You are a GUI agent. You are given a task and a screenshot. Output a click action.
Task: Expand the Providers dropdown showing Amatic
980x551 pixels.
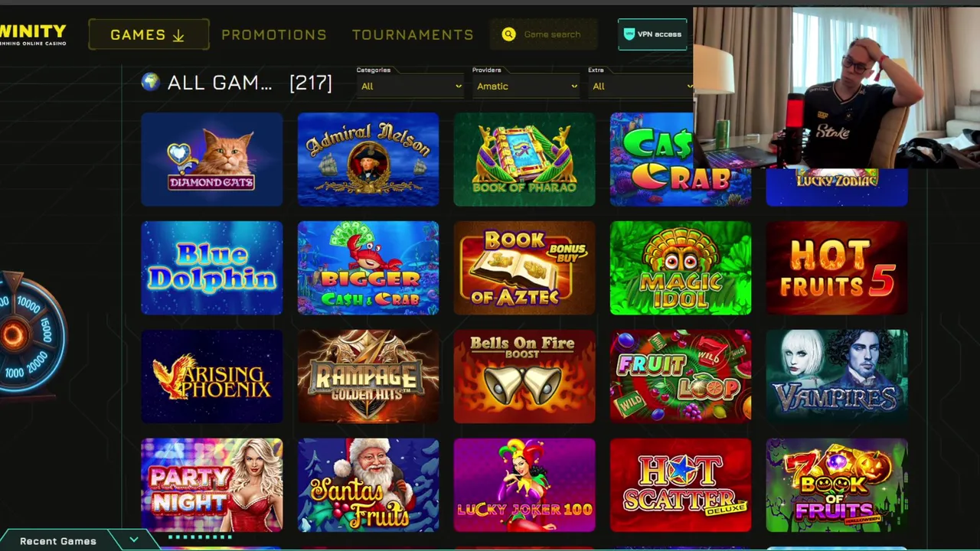[x=526, y=86]
